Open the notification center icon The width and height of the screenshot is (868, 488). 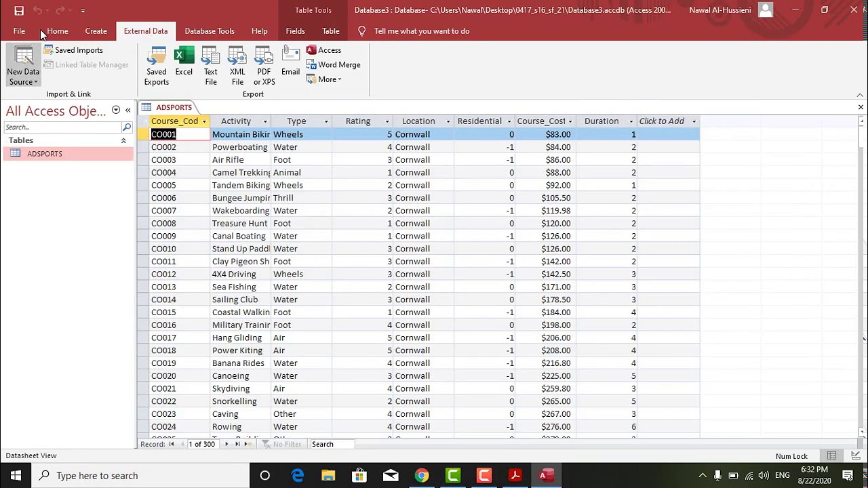pos(848,476)
